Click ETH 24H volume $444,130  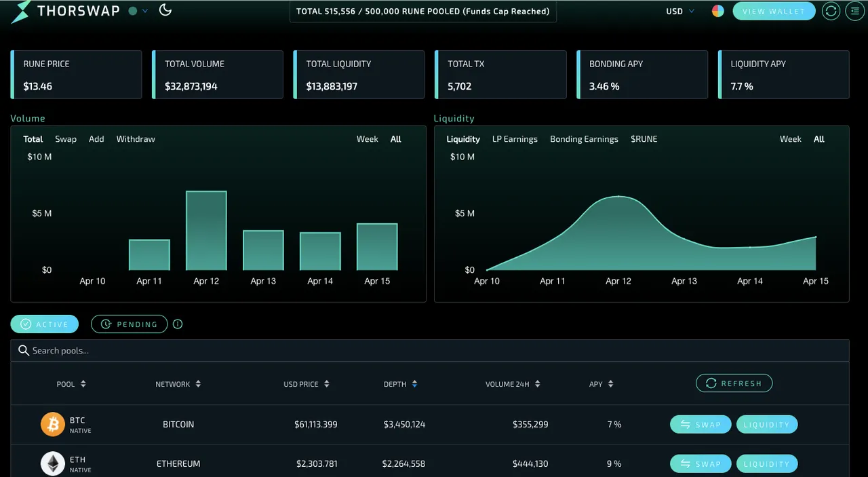pos(530,464)
